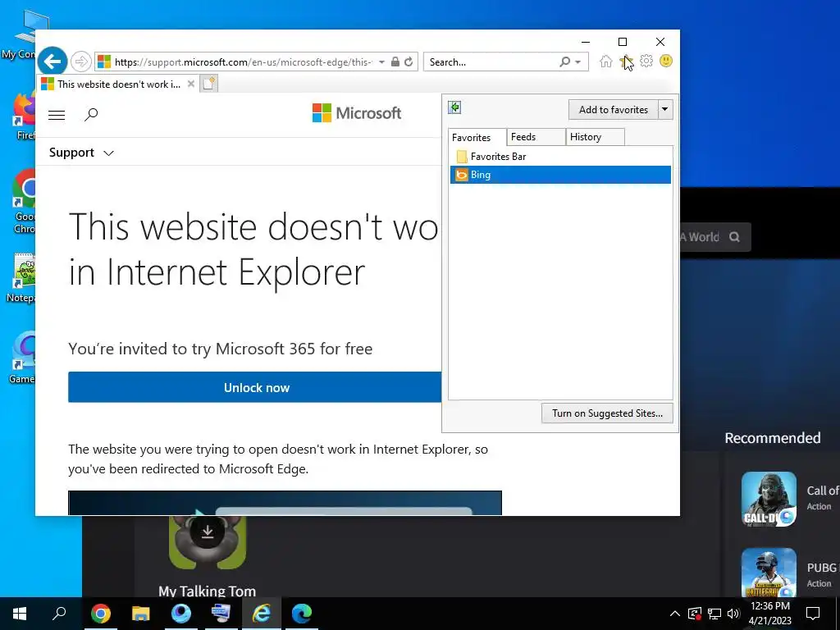Screen dimensions: 840x630
Task: Click the Internet Explorer taskbar icon
Action: (262, 614)
